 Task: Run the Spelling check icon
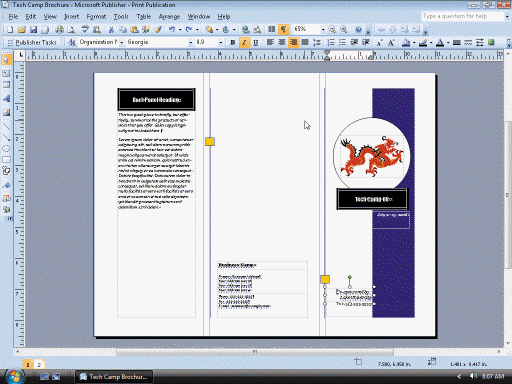85,30
